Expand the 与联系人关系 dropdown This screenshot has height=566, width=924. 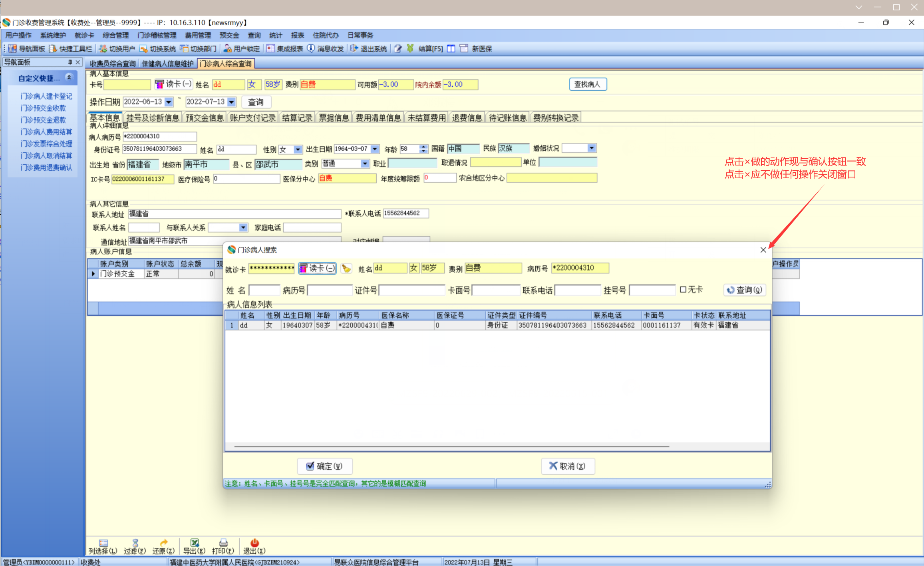click(x=243, y=227)
